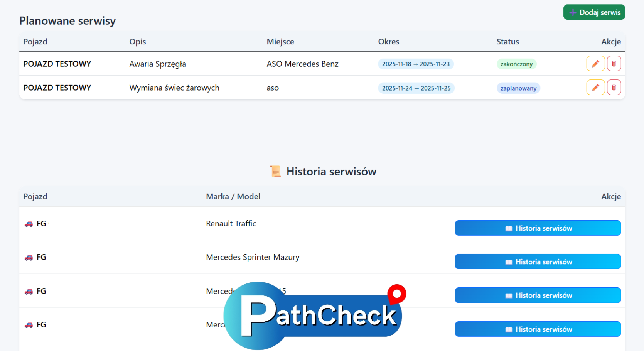644x351 pixels.
Task: Click the car icon next to Mercedes Sprinter Mazury
Action: (x=28, y=257)
